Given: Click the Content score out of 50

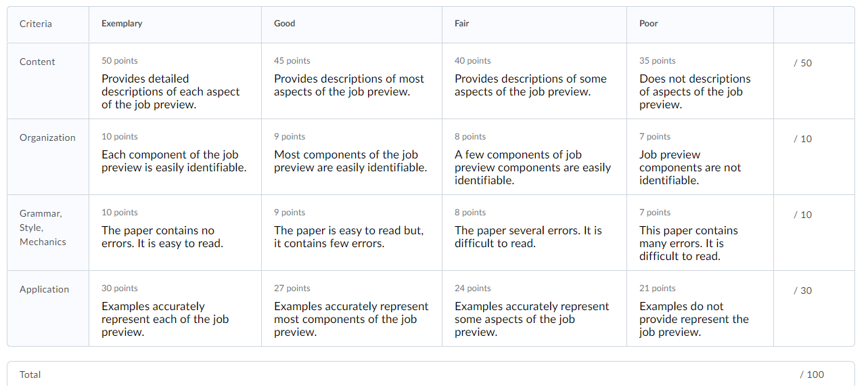Looking at the screenshot, I should [802, 63].
